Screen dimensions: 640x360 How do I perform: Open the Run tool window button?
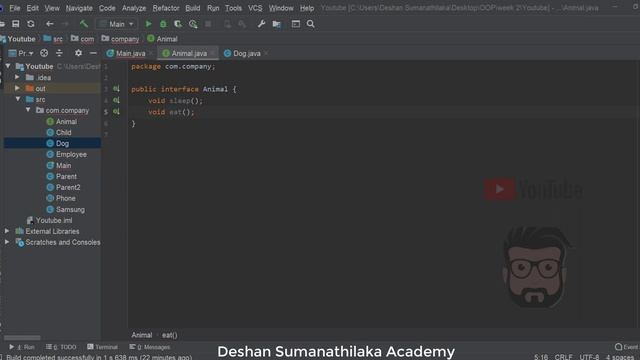point(22,347)
